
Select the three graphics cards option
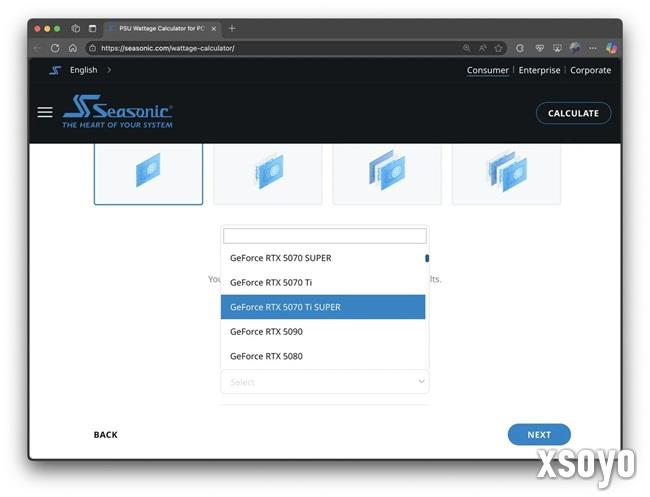coord(387,173)
